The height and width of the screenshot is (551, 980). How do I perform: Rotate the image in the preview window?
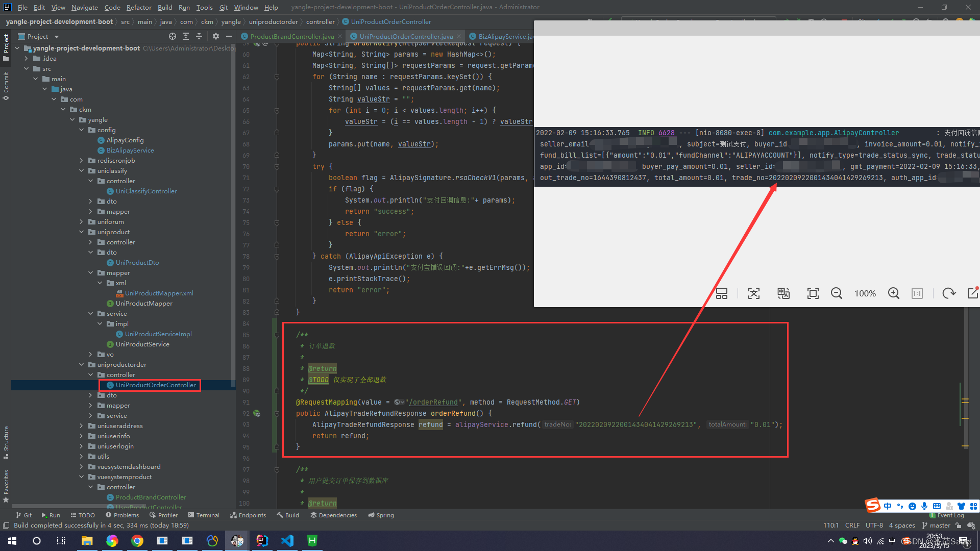coord(949,293)
